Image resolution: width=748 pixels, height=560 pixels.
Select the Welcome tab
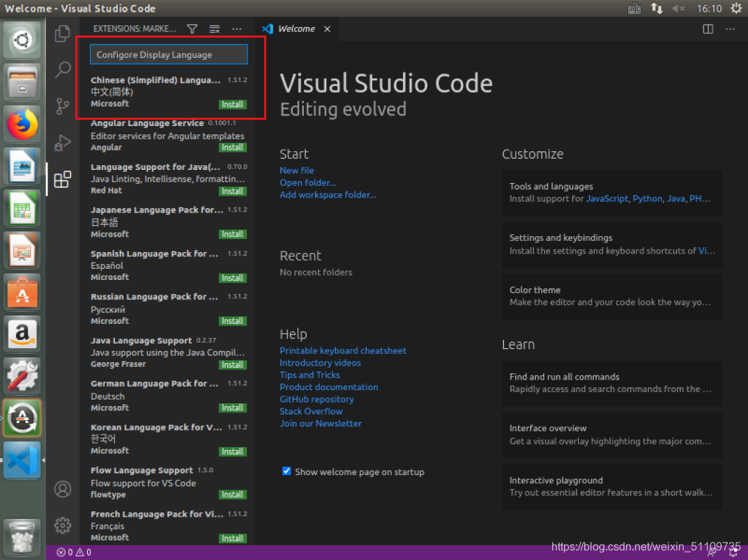(x=297, y=29)
